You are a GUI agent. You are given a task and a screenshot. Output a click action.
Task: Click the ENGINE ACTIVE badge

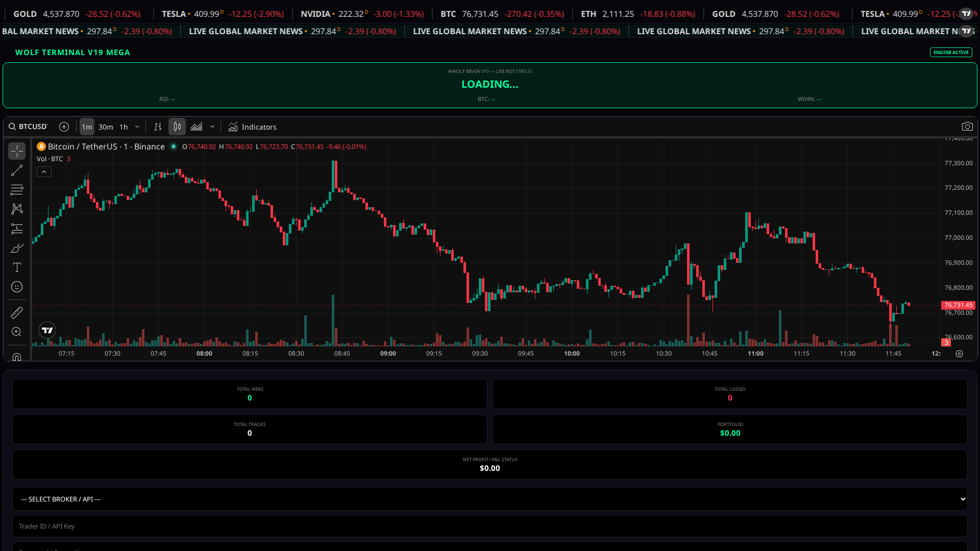click(x=951, y=52)
